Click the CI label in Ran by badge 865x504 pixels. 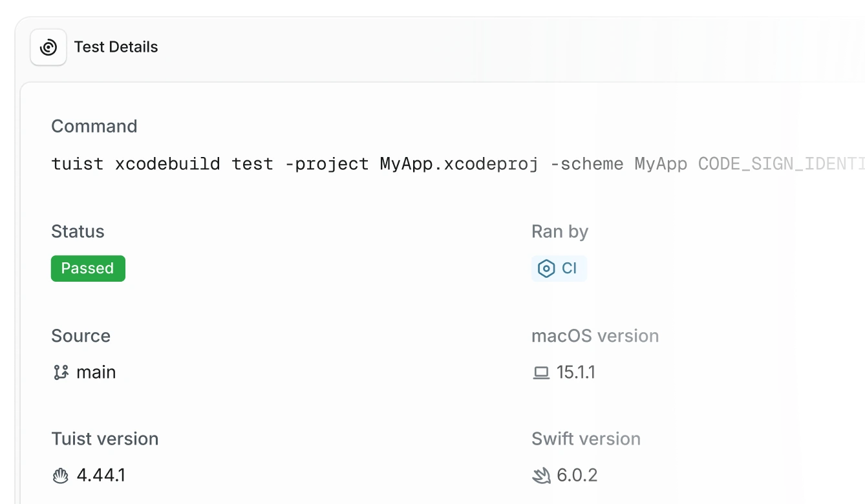pos(569,269)
